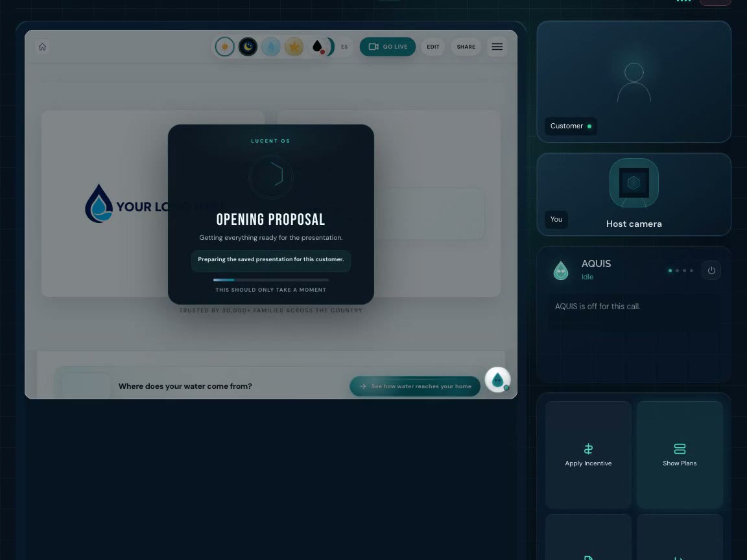This screenshot has width=747, height=560.
Task: Click the hexagon loading spinner
Action: point(271,176)
